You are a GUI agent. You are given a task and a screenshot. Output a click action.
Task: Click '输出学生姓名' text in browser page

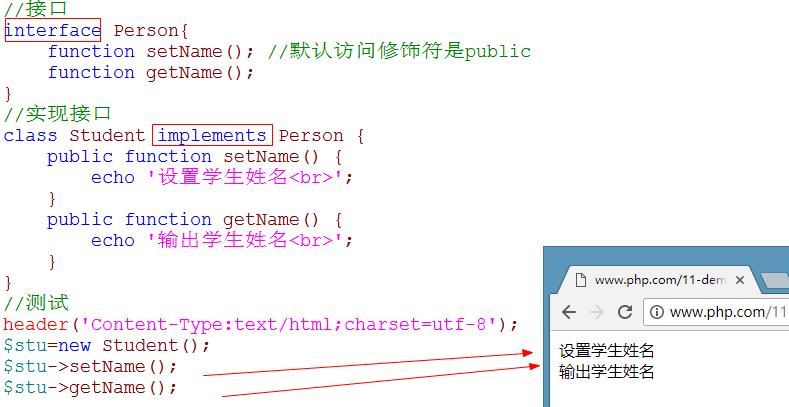(607, 372)
